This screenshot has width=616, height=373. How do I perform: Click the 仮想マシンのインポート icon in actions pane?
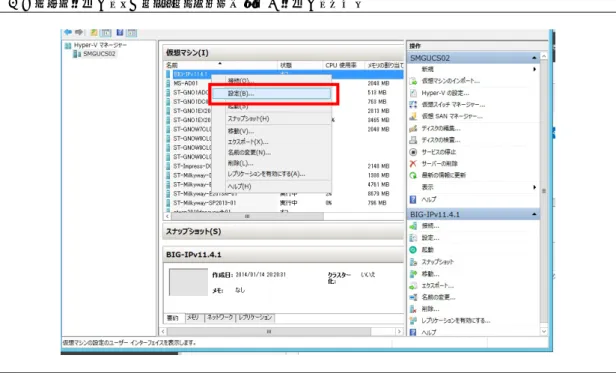click(413, 81)
